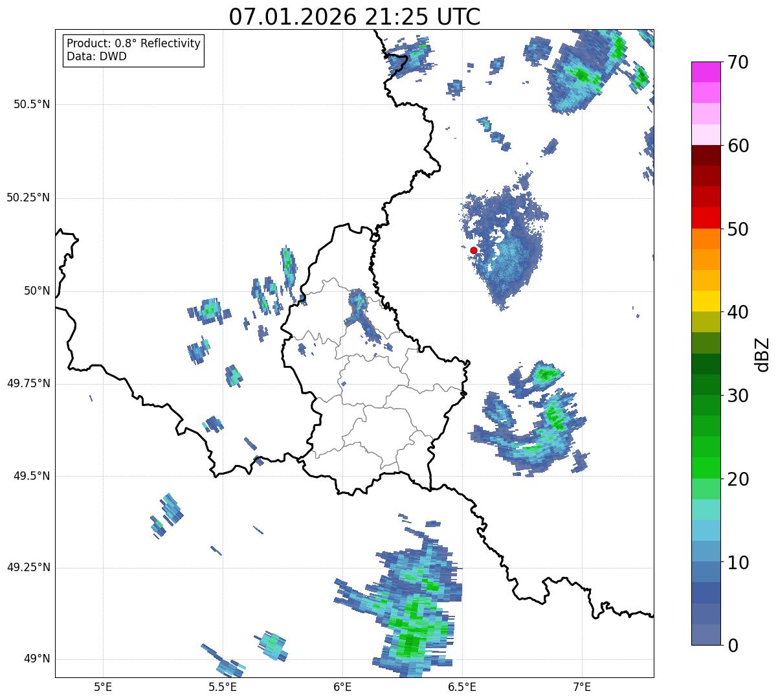Click the 6°E longitude label
778x700 pixels.
coord(342,687)
